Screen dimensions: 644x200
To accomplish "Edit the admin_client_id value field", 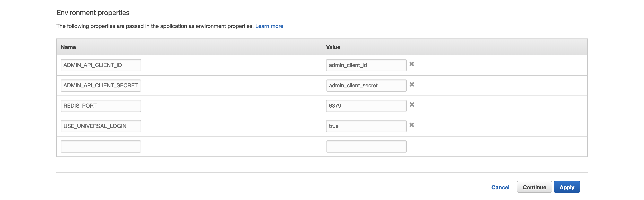I will point(366,65).
